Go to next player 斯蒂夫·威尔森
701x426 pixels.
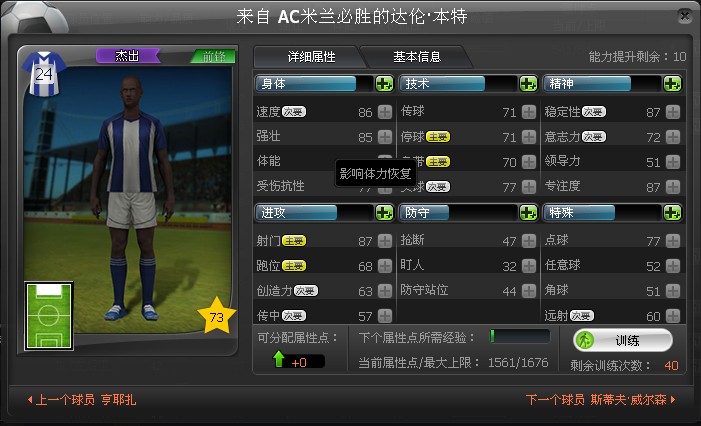[x=600, y=400]
